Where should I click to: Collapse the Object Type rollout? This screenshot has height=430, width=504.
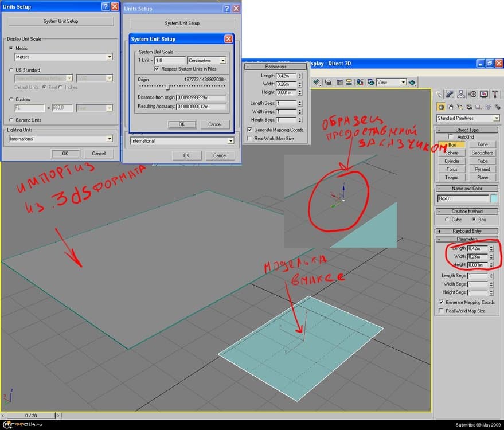tap(467, 130)
